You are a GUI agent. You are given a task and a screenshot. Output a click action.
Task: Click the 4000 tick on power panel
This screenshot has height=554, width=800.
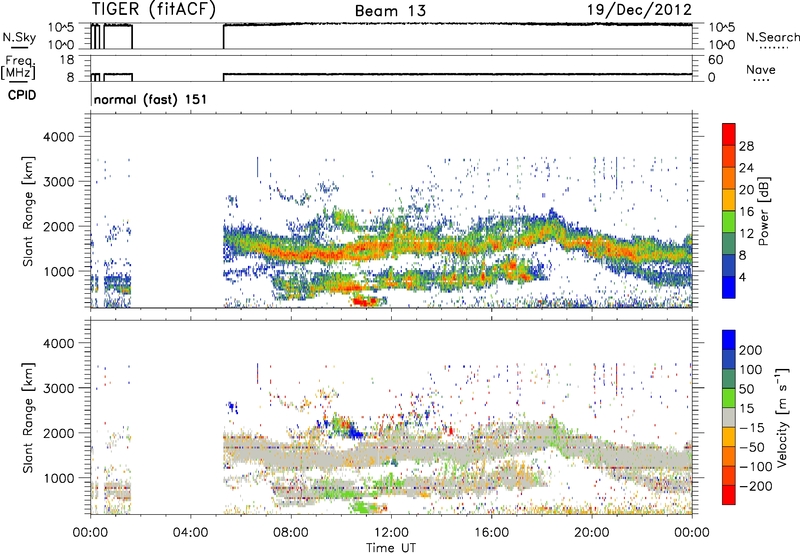click(59, 137)
